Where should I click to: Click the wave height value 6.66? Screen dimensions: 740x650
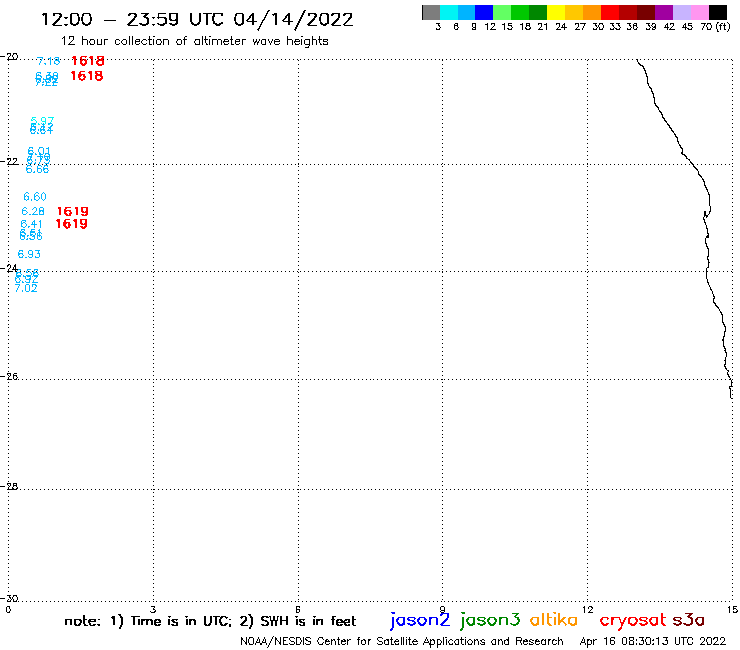(x=37, y=169)
